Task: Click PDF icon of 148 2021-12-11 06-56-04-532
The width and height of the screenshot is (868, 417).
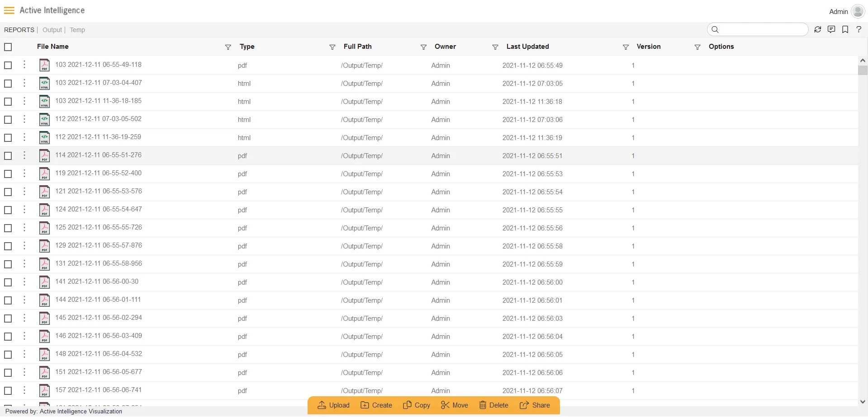Action: (44, 354)
